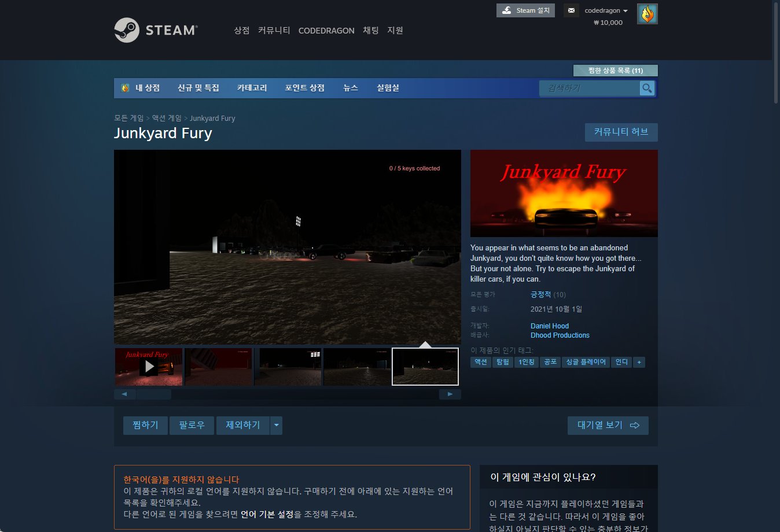Viewport: 780px width, 532px height.
Task: Select the 싱글 플레이어 tag
Action: (x=586, y=362)
